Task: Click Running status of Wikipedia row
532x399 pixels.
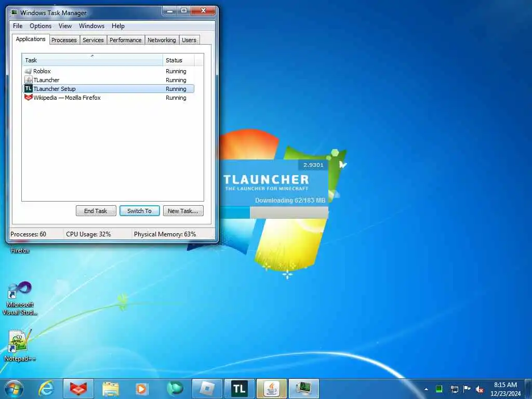Action: pyautogui.click(x=176, y=98)
